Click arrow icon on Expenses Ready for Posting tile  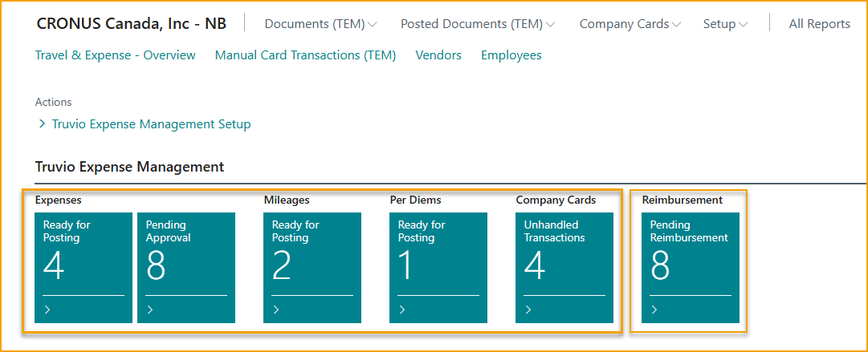(x=47, y=310)
